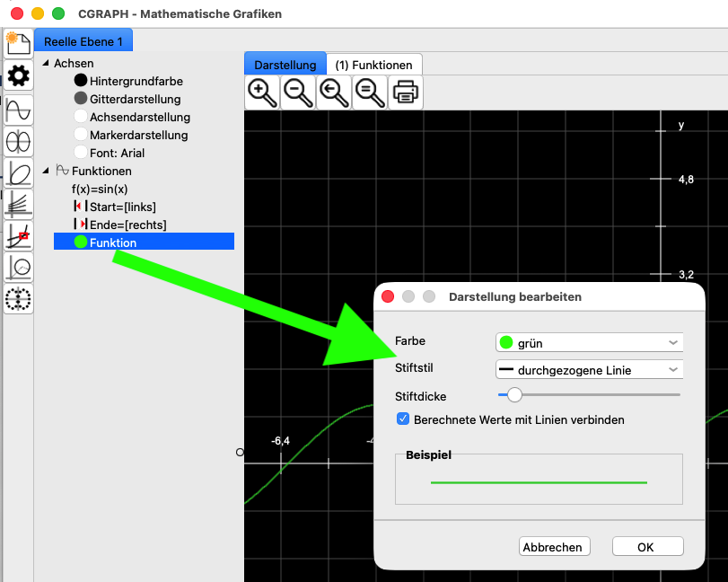The height and width of the screenshot is (582, 728).
Task: Click the Stiftdicke slider handle
Action: point(514,394)
